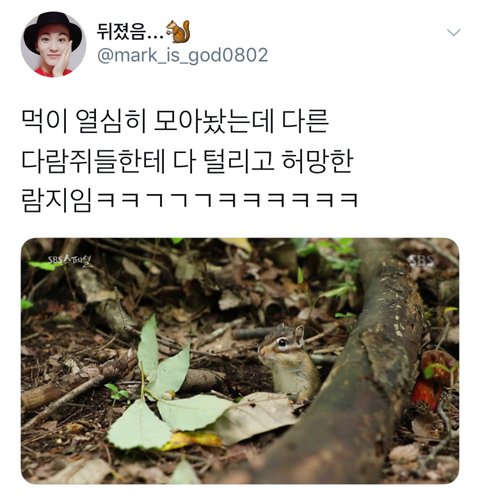The image size is (480, 500).
Task: Click the SBS logo at photo's top-right
Action: (421, 261)
